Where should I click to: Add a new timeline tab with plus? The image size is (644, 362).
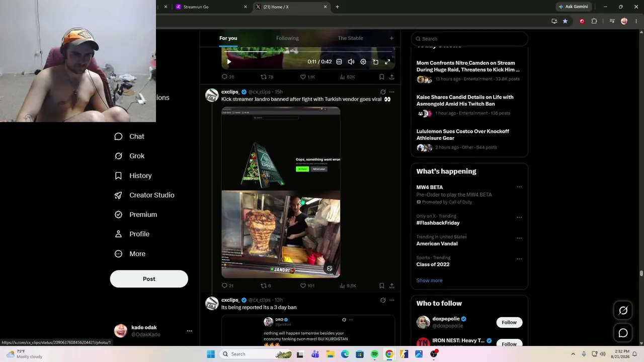391,38
